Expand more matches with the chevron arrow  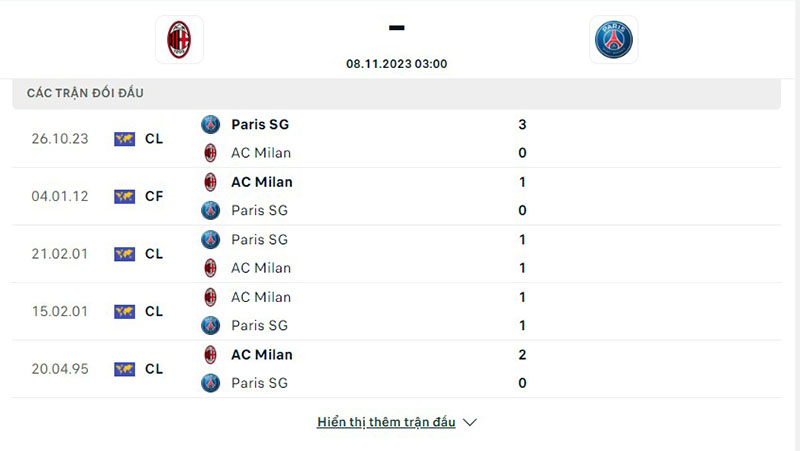[470, 422]
